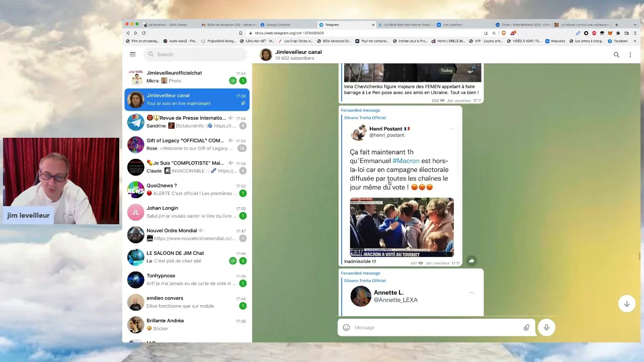
Task: Open the emilien convers conversation
Action: [187, 302]
